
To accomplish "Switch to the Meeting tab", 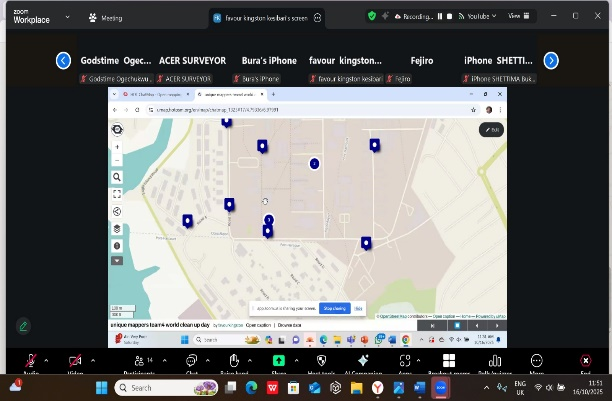I will tap(106, 17).
